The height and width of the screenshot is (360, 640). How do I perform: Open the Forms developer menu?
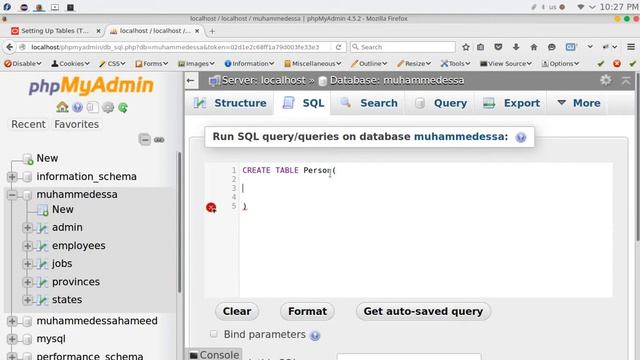coord(151,64)
